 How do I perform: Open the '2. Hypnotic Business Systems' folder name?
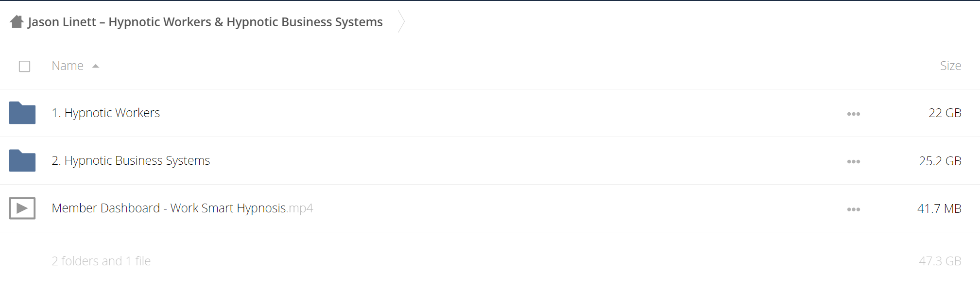click(131, 160)
